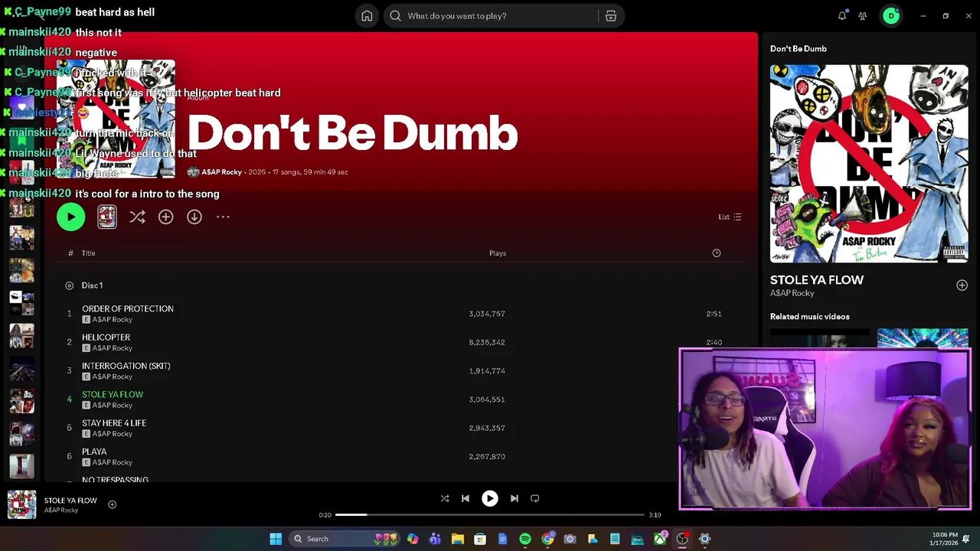Click STOLE YA FLOW title in right panel
Image resolution: width=980 pixels, height=551 pixels.
point(817,280)
